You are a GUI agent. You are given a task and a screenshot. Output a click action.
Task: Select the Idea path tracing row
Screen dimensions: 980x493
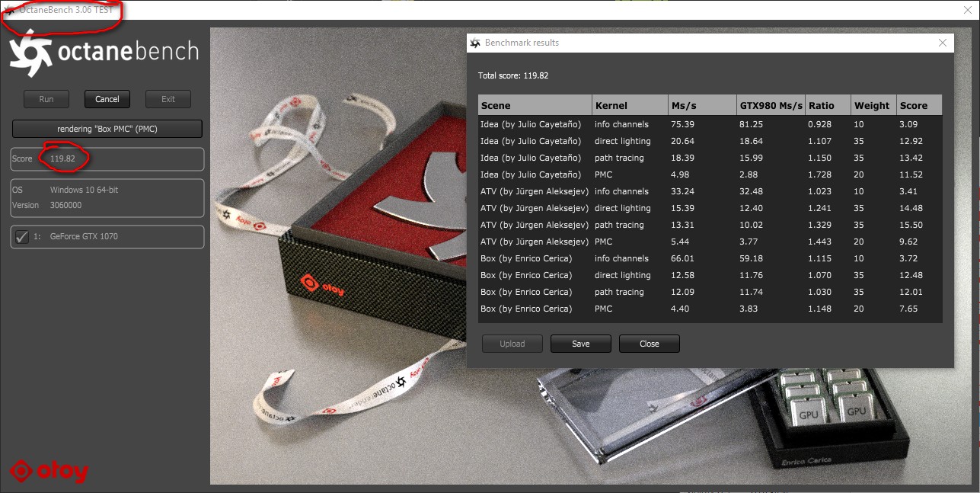(710, 158)
